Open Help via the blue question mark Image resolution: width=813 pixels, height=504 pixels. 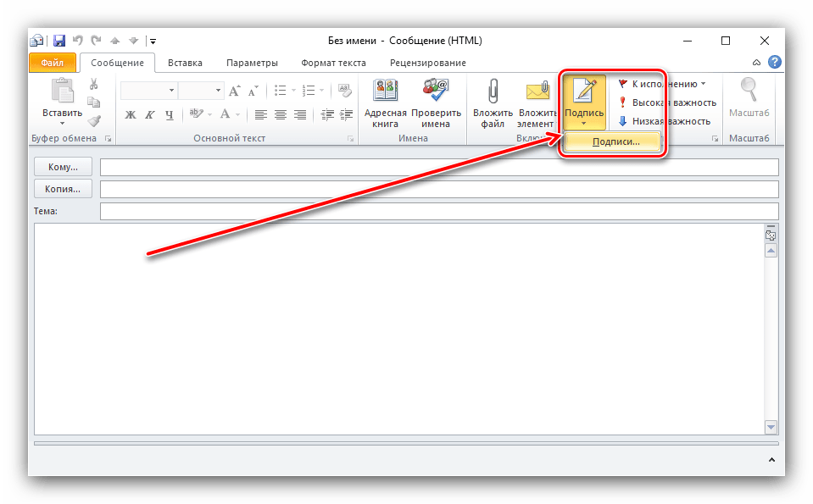tap(774, 62)
